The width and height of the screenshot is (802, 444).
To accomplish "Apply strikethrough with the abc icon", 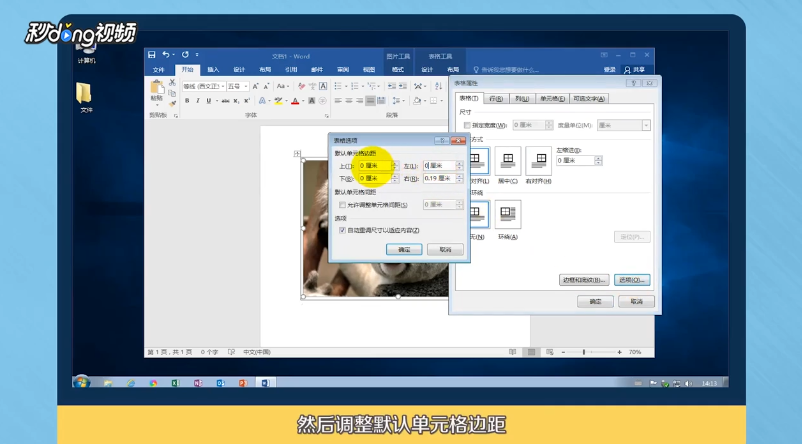I will pyautogui.click(x=226, y=101).
